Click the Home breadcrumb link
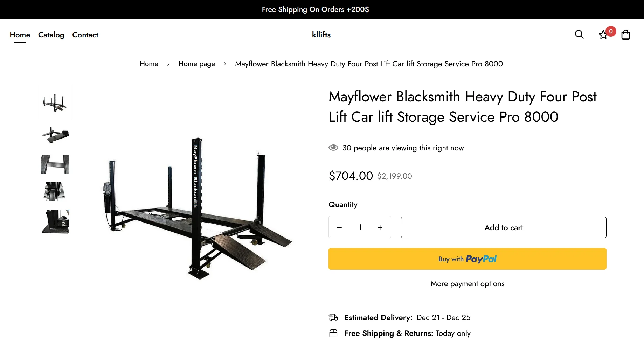 tap(149, 64)
